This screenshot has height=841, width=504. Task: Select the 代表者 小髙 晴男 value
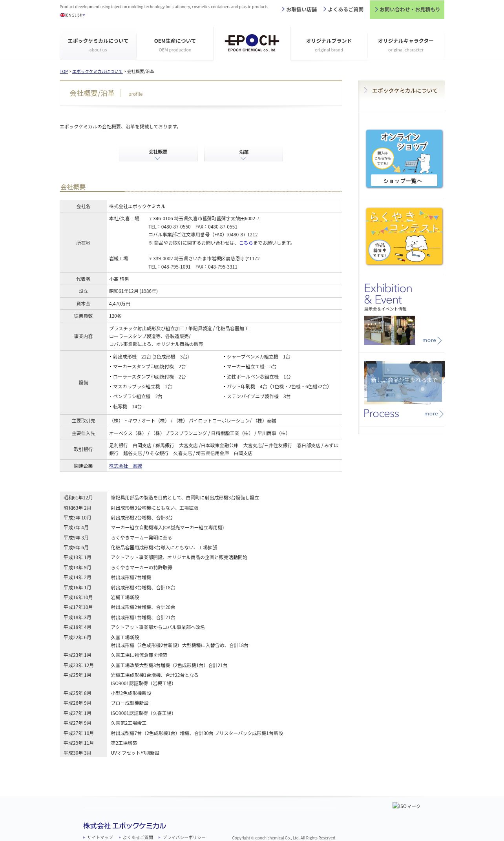(x=119, y=279)
